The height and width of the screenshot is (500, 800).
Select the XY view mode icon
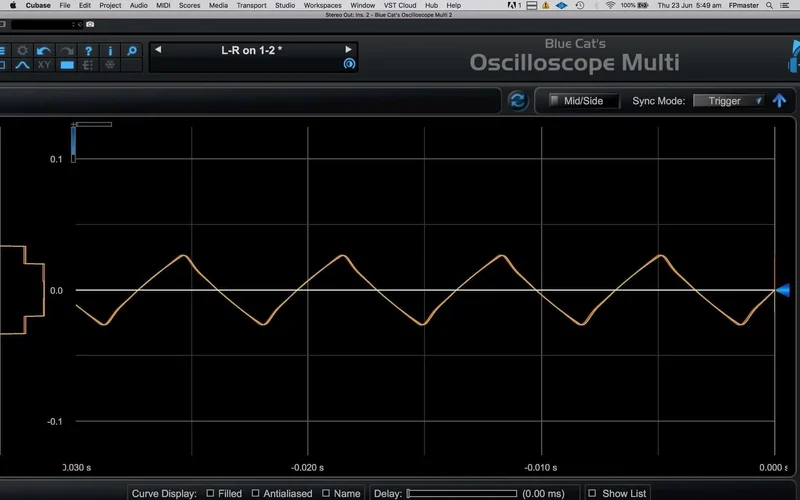click(44, 65)
